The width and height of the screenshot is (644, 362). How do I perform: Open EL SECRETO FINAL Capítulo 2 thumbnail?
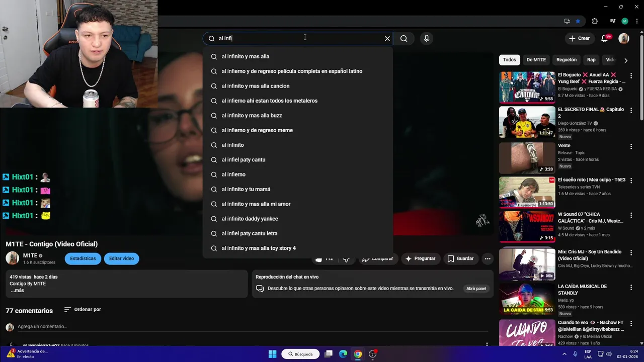527,122
